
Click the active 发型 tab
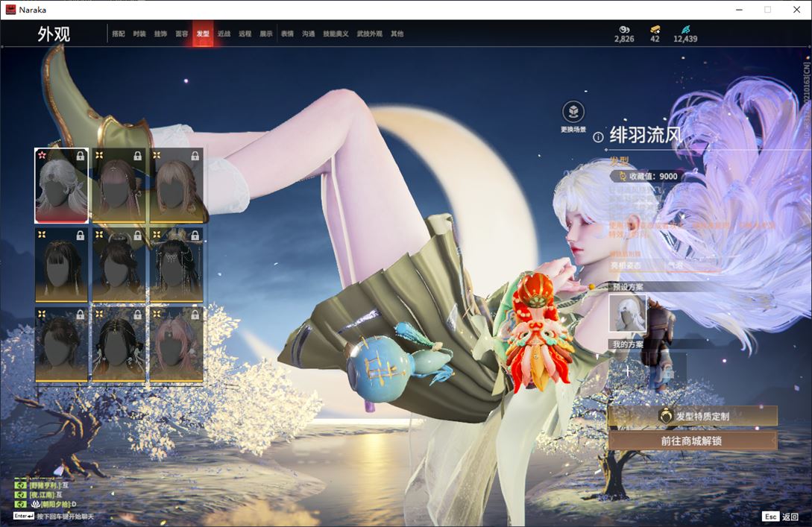coord(203,34)
